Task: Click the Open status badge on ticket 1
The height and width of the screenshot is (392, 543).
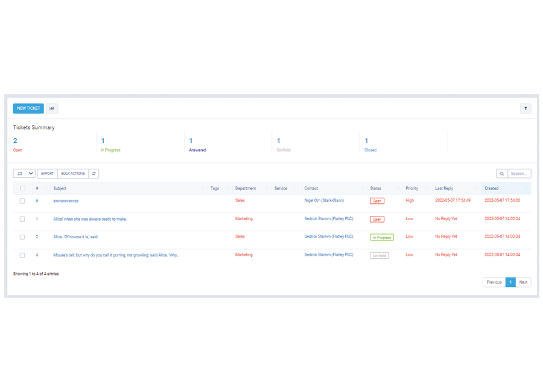Action: [377, 219]
